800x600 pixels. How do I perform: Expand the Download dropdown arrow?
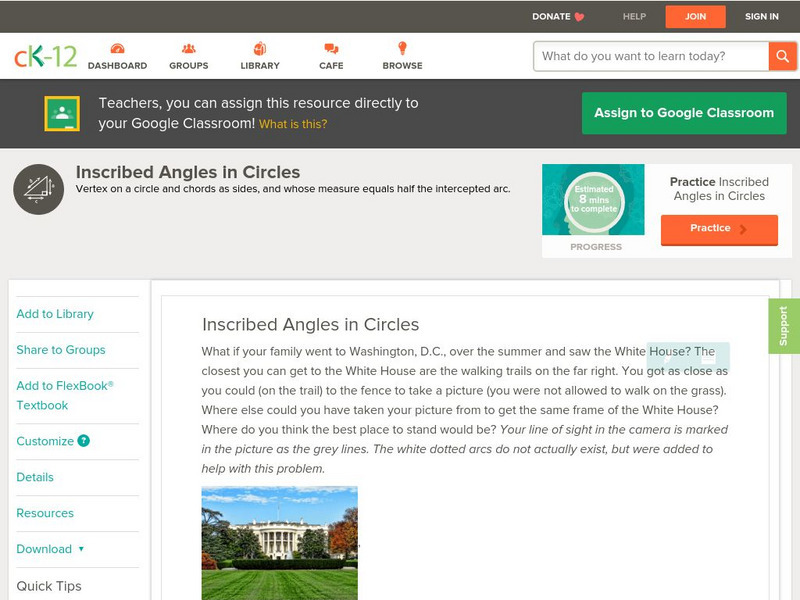[x=81, y=549]
